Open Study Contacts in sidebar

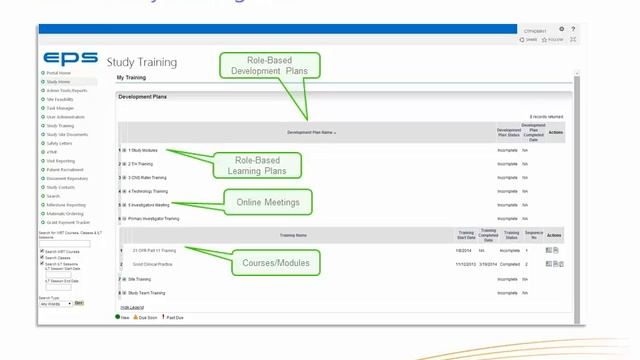(x=60, y=187)
